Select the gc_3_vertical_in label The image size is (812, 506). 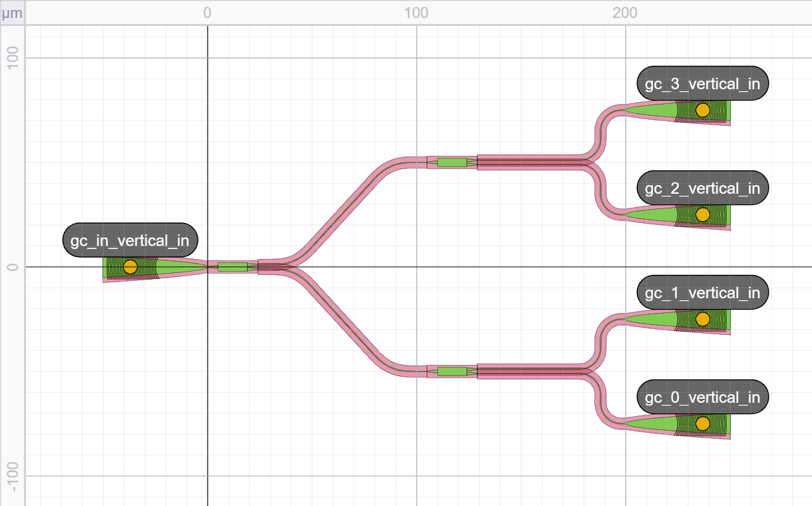pos(702,84)
